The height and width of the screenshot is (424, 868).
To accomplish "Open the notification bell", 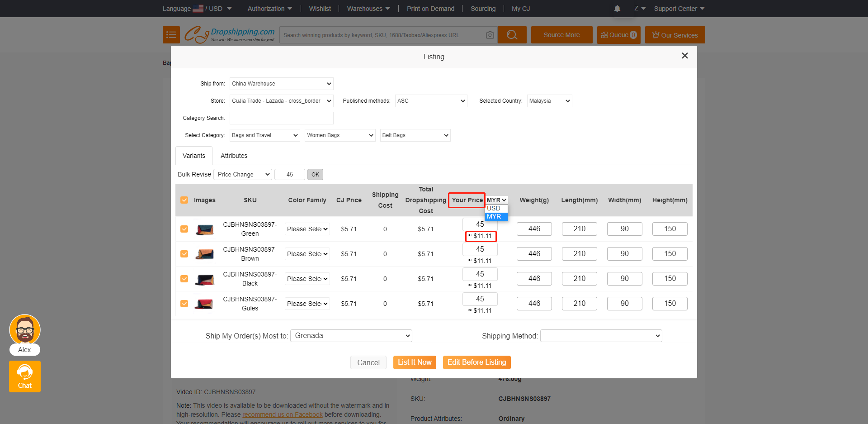I will pos(617,8).
